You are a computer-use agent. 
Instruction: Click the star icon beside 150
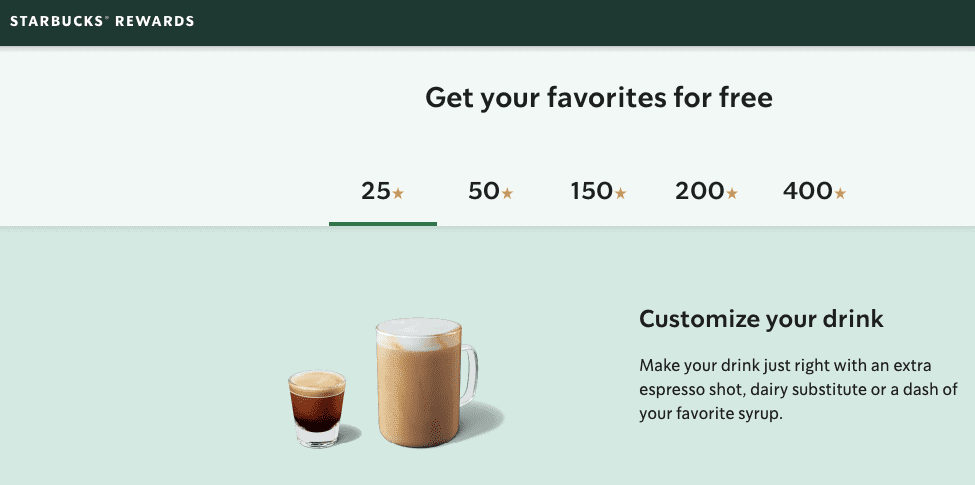620,193
